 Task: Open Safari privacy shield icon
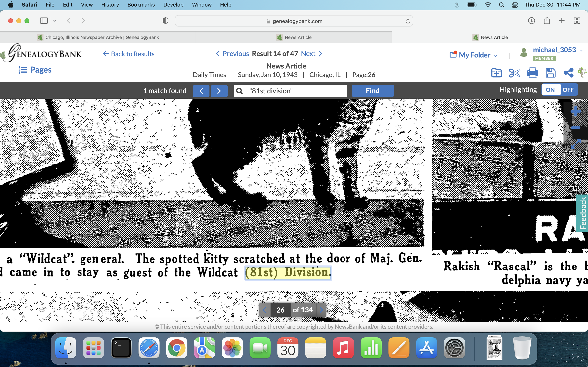tap(165, 21)
